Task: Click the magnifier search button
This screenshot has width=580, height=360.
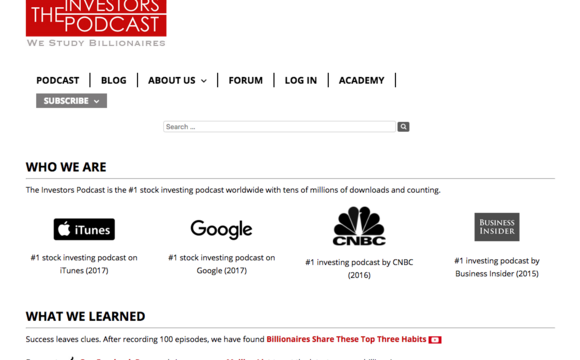Action: pyautogui.click(x=403, y=127)
